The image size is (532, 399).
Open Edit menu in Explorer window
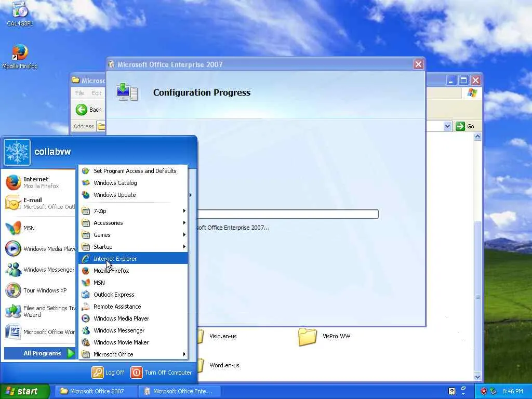[x=96, y=93]
